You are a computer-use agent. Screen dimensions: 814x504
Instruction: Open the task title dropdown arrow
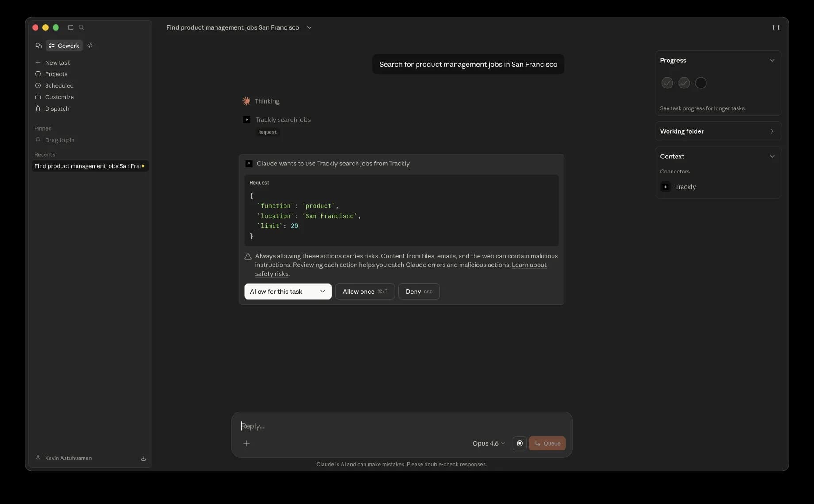pyautogui.click(x=309, y=27)
